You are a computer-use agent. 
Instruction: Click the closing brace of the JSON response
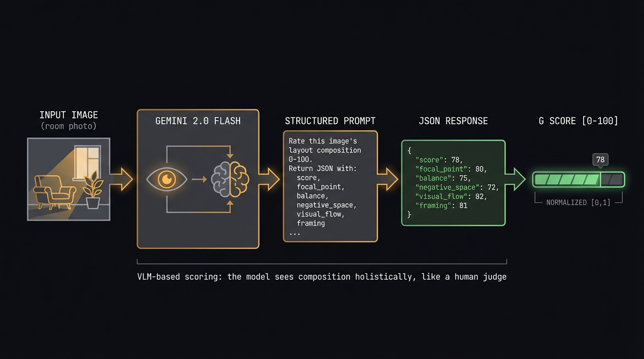[x=409, y=215]
